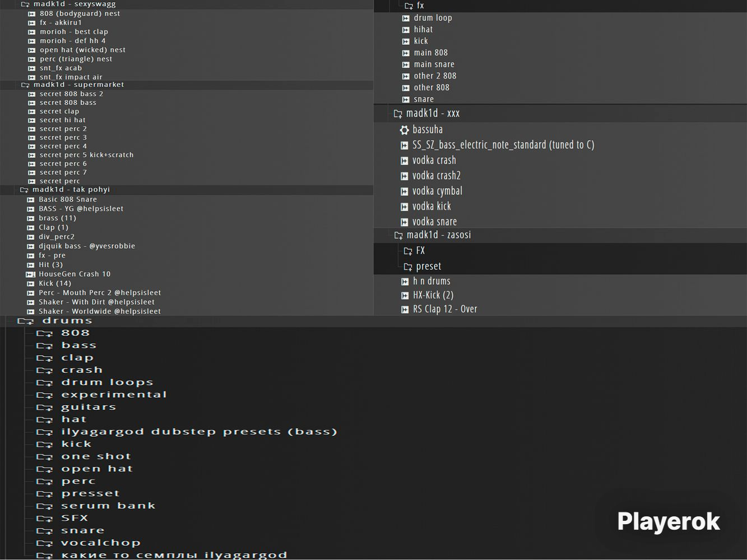Image resolution: width=747 pixels, height=560 pixels.
Task: Click the Playerok watermark logo
Action: point(668,521)
